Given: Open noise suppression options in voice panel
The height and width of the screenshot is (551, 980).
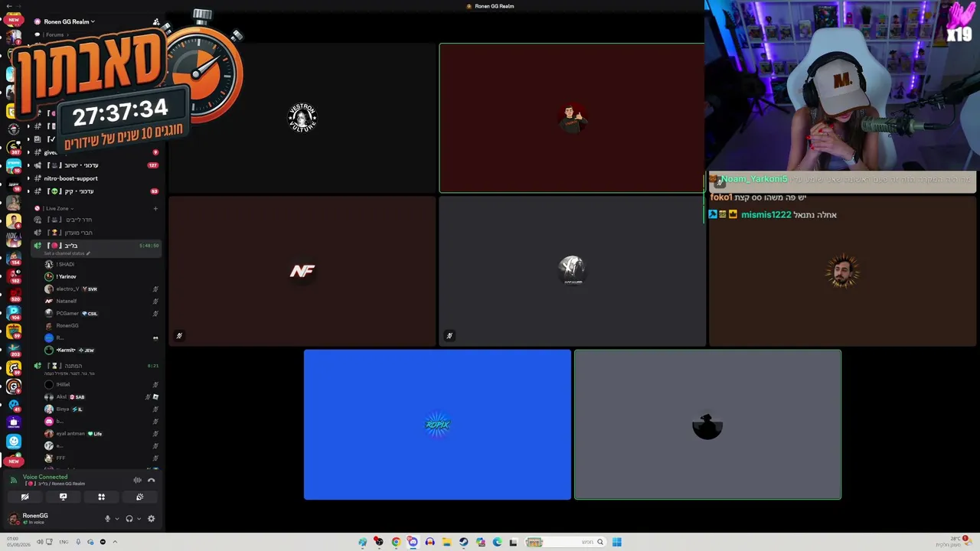Looking at the screenshot, I should tap(137, 480).
